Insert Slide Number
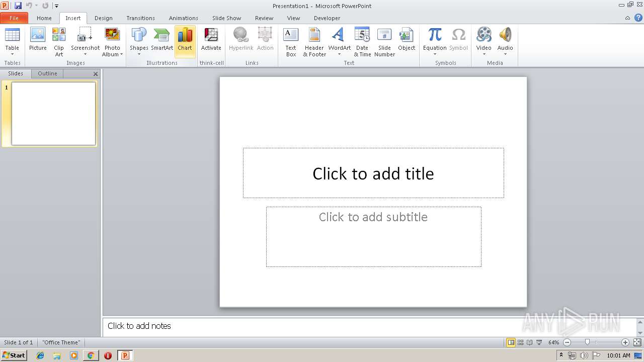 pos(384,41)
